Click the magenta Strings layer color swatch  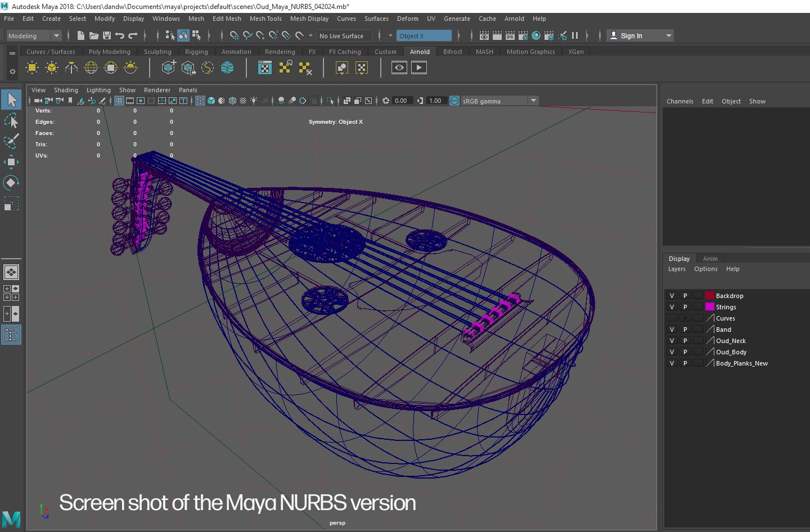click(710, 307)
